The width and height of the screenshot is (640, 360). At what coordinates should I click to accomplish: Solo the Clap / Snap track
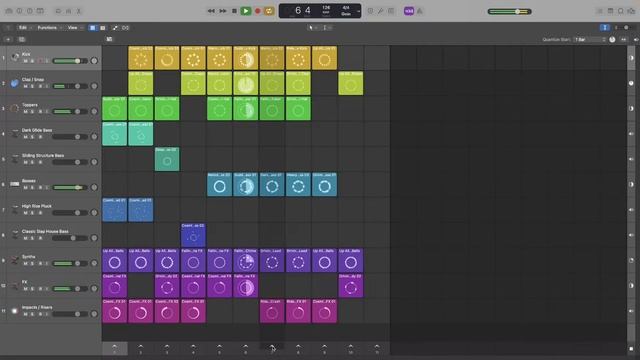tap(33, 87)
